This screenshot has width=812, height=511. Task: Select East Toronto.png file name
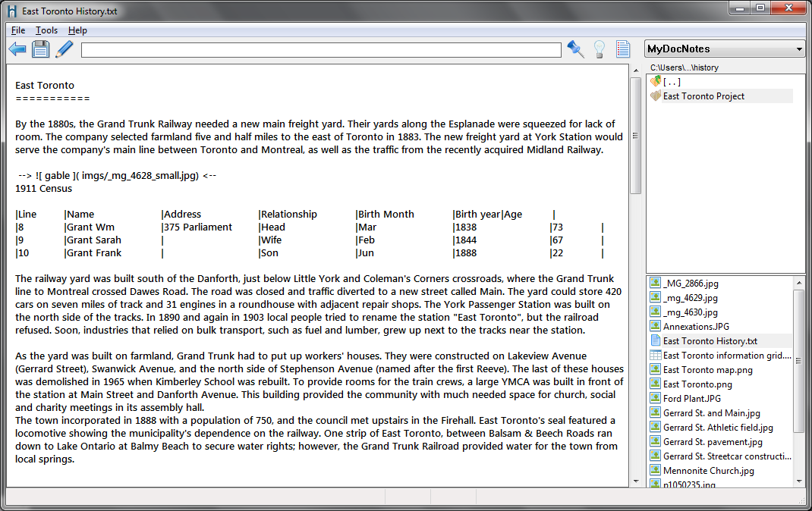pos(697,384)
